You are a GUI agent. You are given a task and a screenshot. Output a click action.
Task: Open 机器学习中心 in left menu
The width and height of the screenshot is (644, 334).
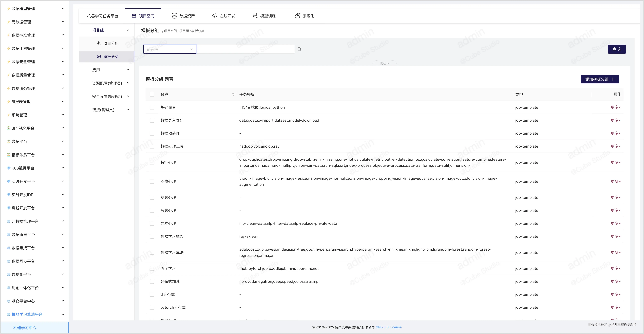[x=25, y=327]
